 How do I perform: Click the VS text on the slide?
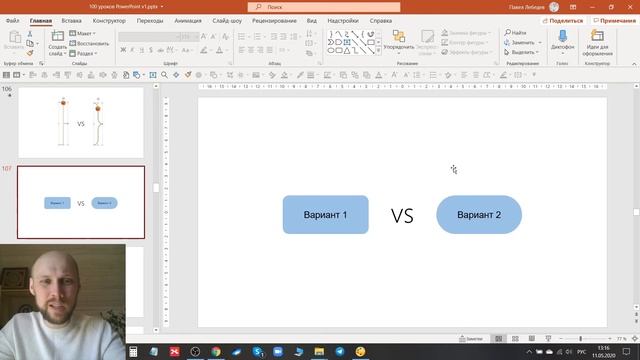click(402, 216)
